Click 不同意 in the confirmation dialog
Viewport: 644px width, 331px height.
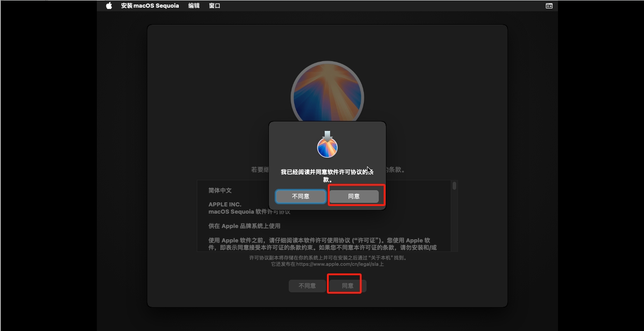coord(300,196)
